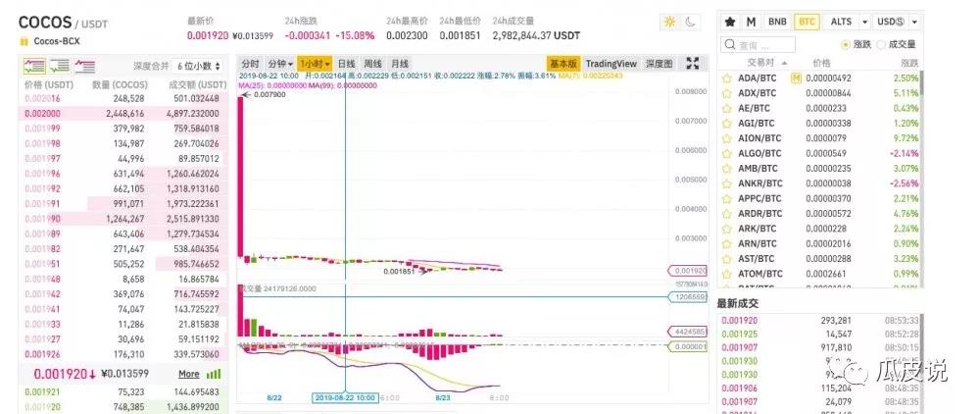Expand the ALTS market dropdown arrow
This screenshot has height=414, width=980.
coord(864,22)
